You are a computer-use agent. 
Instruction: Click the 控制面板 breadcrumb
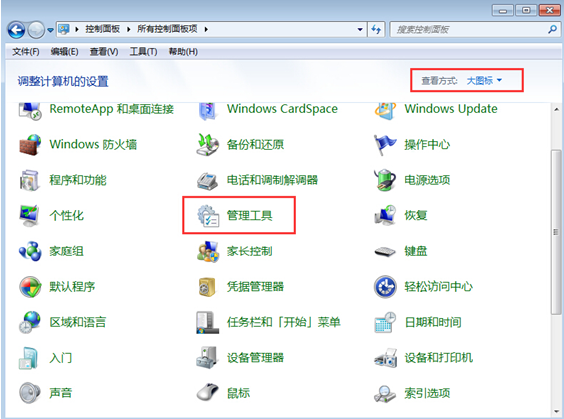point(102,29)
